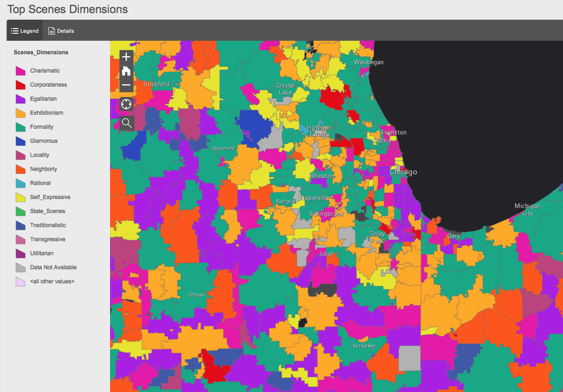Switch to the Legend tab
This screenshot has height=392, width=563.
pyautogui.click(x=25, y=31)
